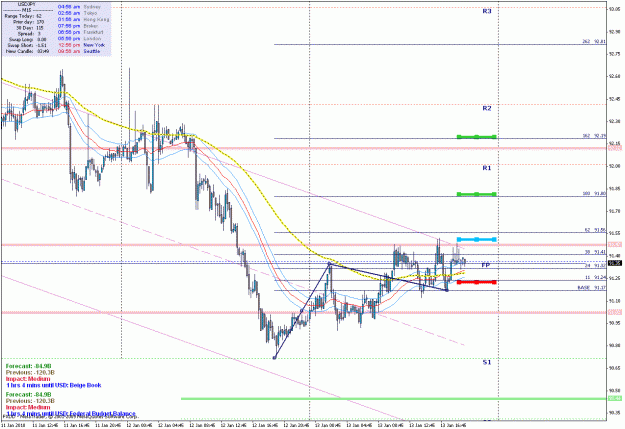The height and width of the screenshot is (429, 625).
Task: Click the FP pivot point label
Action: click(485, 265)
